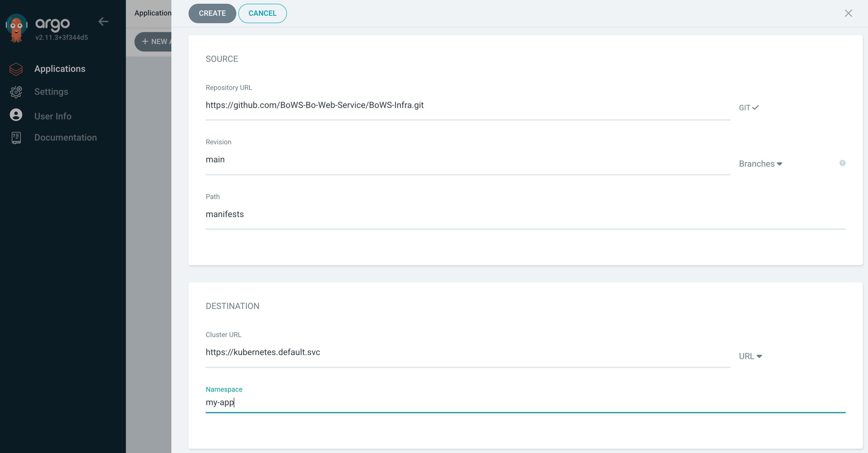This screenshot has height=453, width=868.
Task: Collapse sidebar with back arrow
Action: (x=103, y=22)
